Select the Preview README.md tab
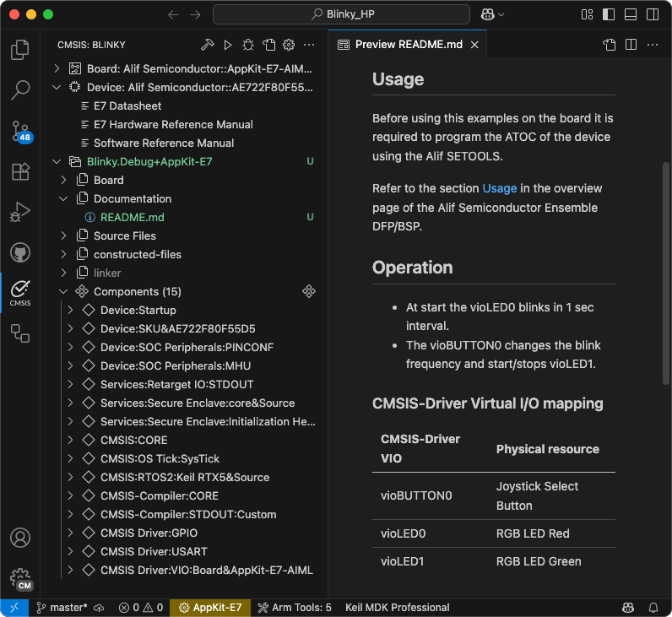The width and height of the screenshot is (672, 617). 408,45
